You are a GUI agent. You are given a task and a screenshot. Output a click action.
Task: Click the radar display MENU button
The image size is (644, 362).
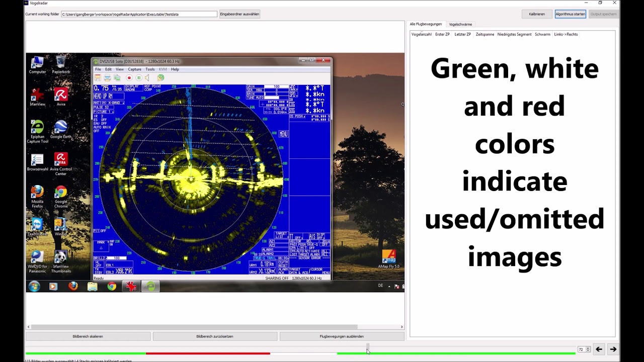[x=283, y=134]
